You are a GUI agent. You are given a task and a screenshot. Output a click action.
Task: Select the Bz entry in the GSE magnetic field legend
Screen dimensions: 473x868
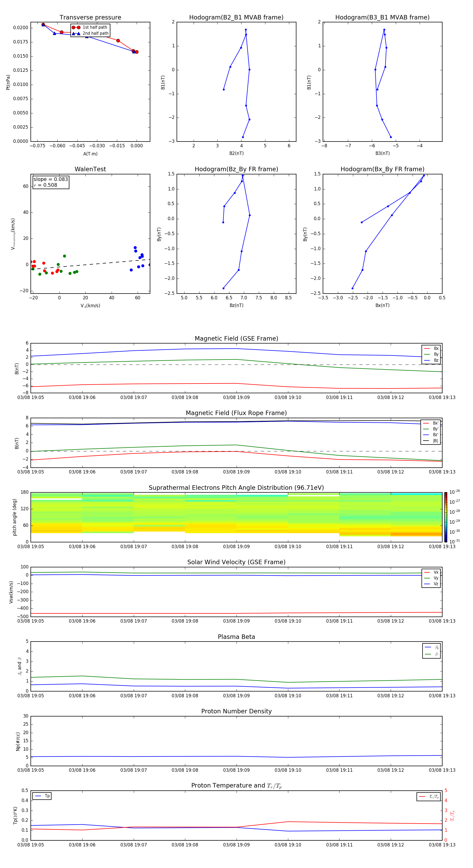click(x=431, y=360)
